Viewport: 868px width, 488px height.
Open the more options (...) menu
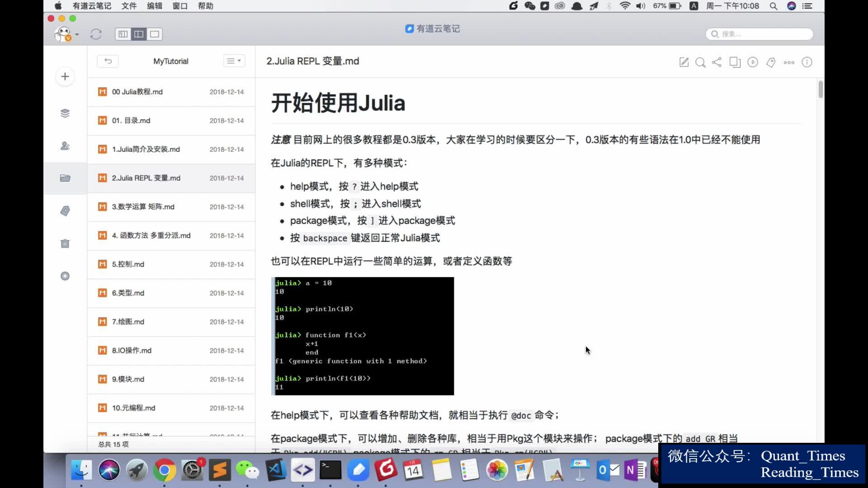click(788, 62)
